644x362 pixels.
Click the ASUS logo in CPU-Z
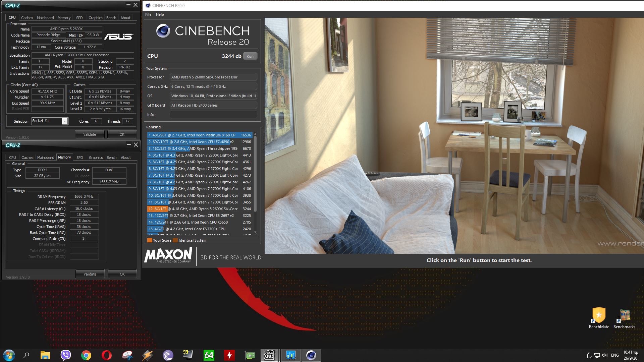118,37
